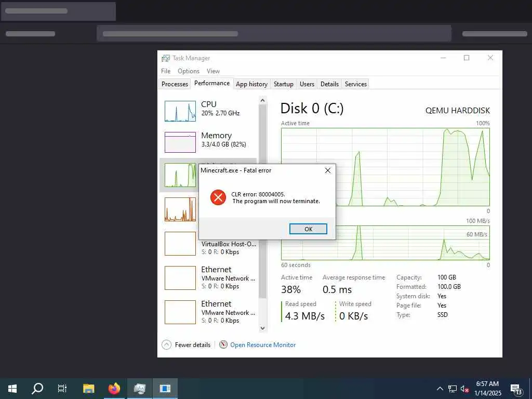Show hidden system tray icons

pos(440,389)
